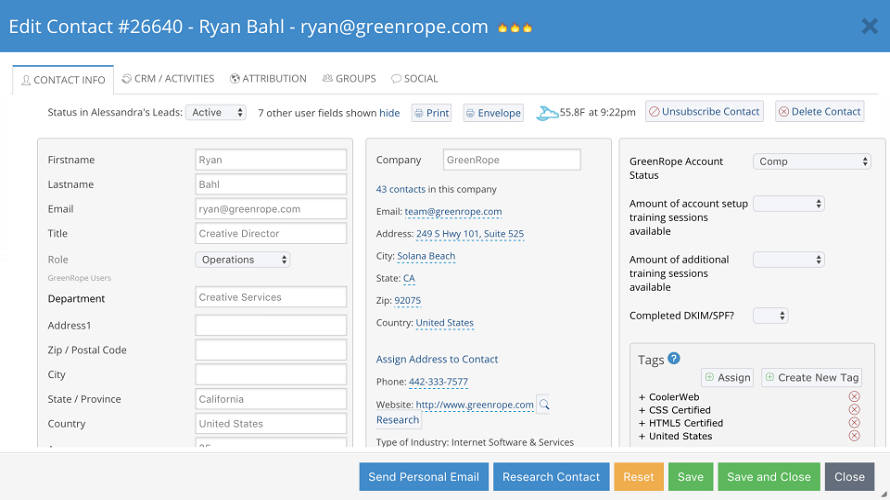The width and height of the screenshot is (890, 500).
Task: Click the Save and Close button
Action: (x=767, y=477)
